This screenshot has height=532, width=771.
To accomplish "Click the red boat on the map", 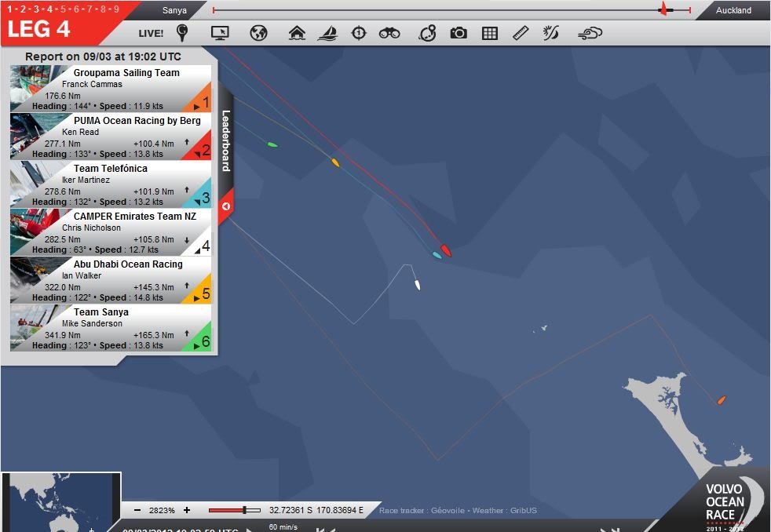I will point(445,250).
